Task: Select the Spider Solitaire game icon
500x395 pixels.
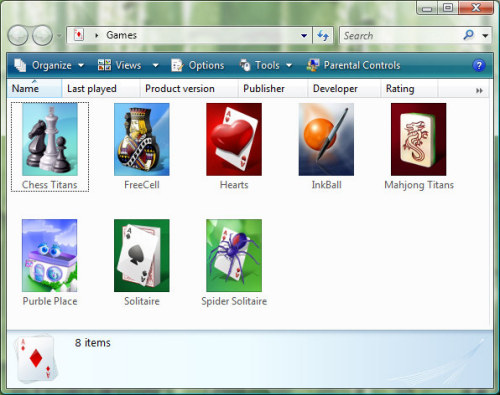Action: coord(234,255)
